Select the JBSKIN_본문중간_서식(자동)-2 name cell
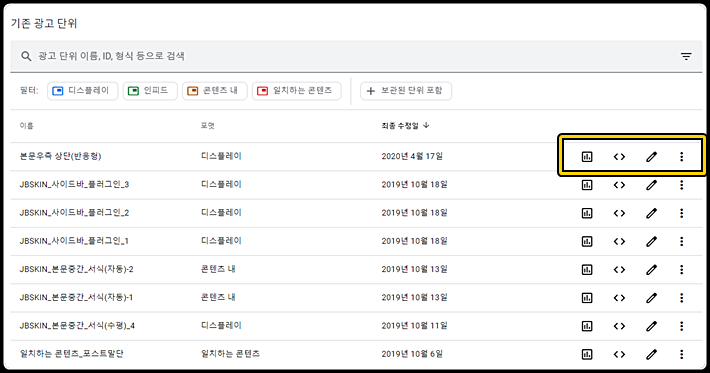Screen dimensions: 710x373 click(76, 269)
